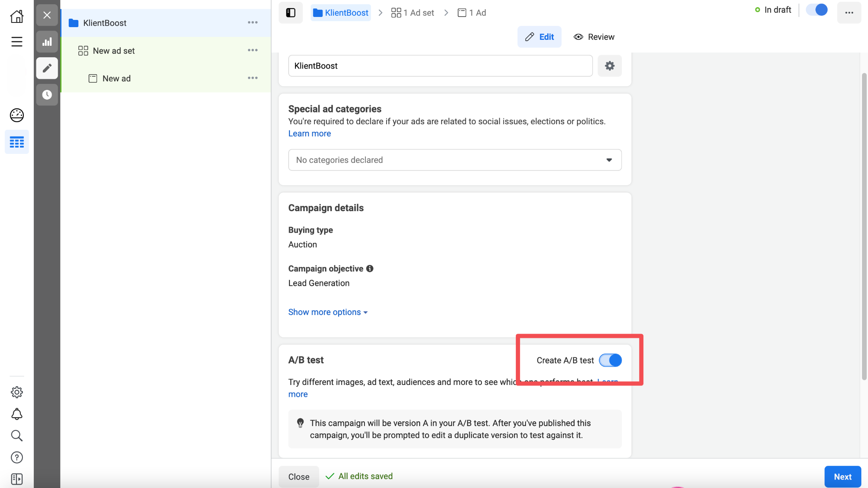Select the 1 Ad set breadcrumb
The image size is (868, 488).
[413, 13]
